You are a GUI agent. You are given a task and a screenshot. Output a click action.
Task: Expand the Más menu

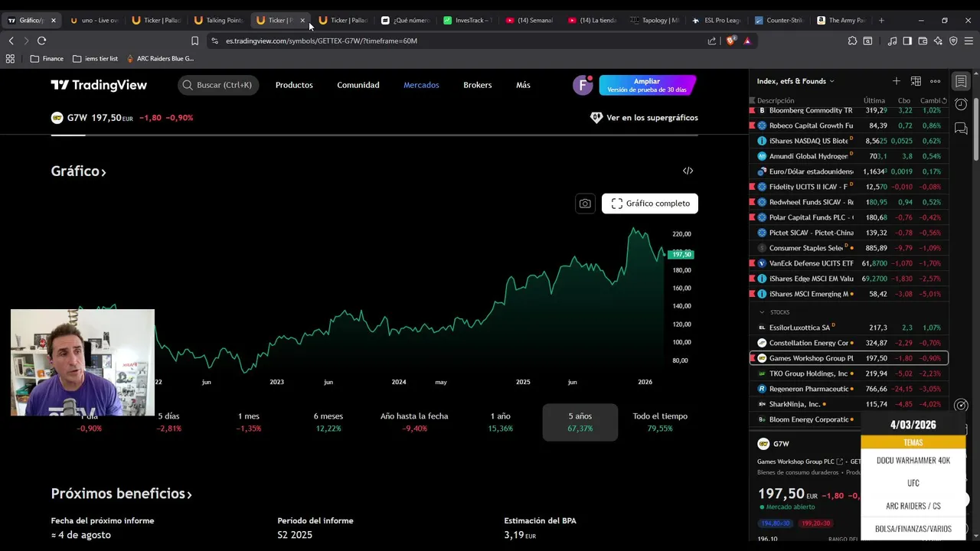(x=523, y=85)
